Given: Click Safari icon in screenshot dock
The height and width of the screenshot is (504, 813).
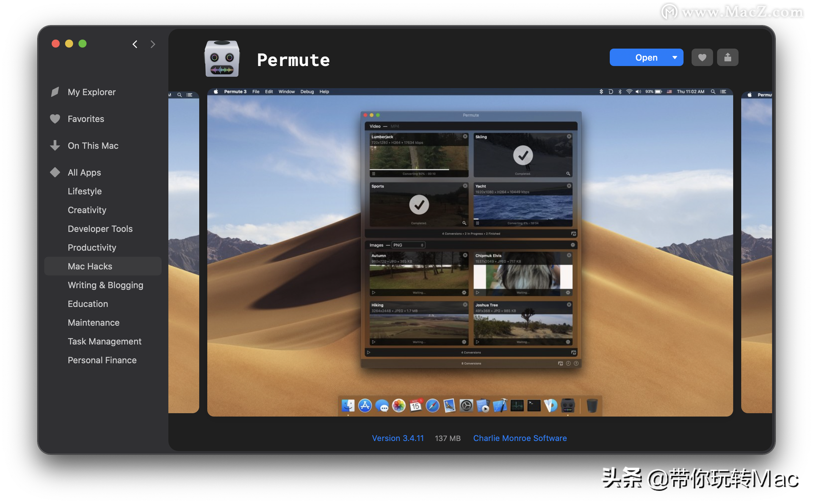Looking at the screenshot, I should point(432,405).
